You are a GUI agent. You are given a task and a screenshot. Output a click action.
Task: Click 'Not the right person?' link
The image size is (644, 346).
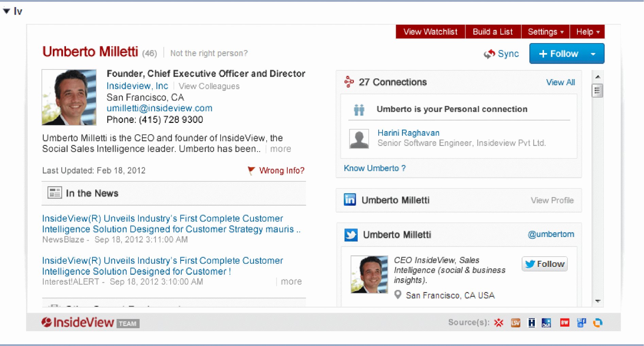(209, 53)
